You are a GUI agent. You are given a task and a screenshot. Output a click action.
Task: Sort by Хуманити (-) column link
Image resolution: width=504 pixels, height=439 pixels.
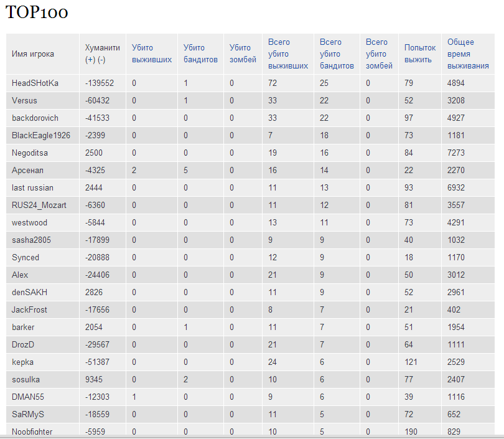coord(101,60)
